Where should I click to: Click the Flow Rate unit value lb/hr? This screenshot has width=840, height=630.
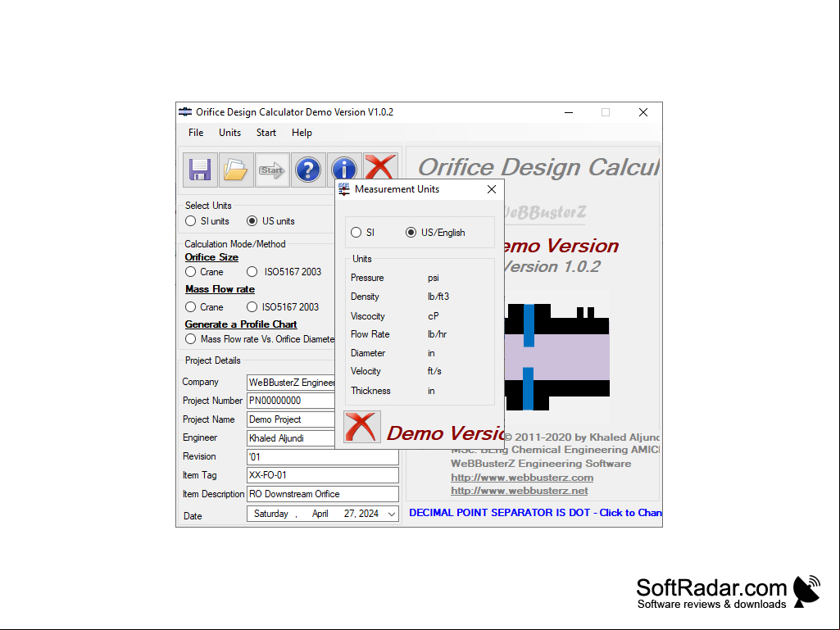437,334
